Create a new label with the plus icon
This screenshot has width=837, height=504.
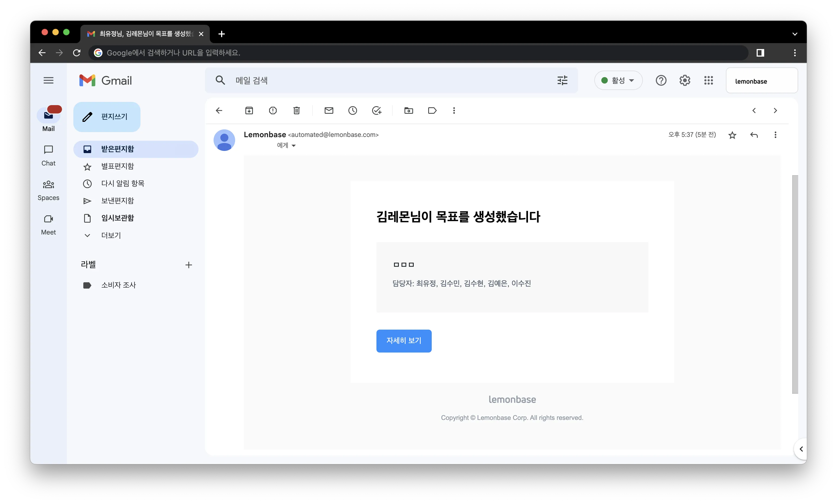point(188,265)
